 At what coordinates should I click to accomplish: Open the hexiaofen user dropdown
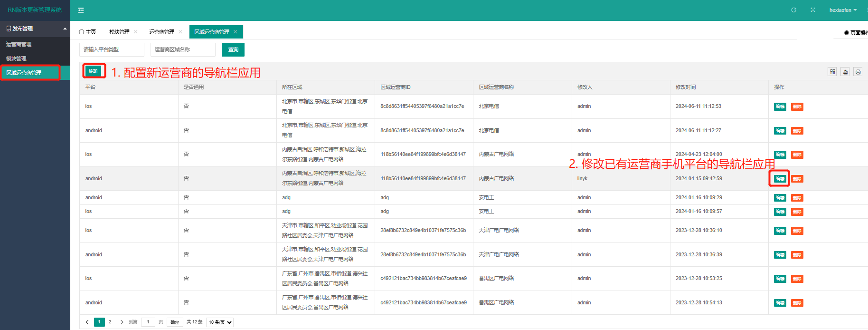tap(843, 10)
